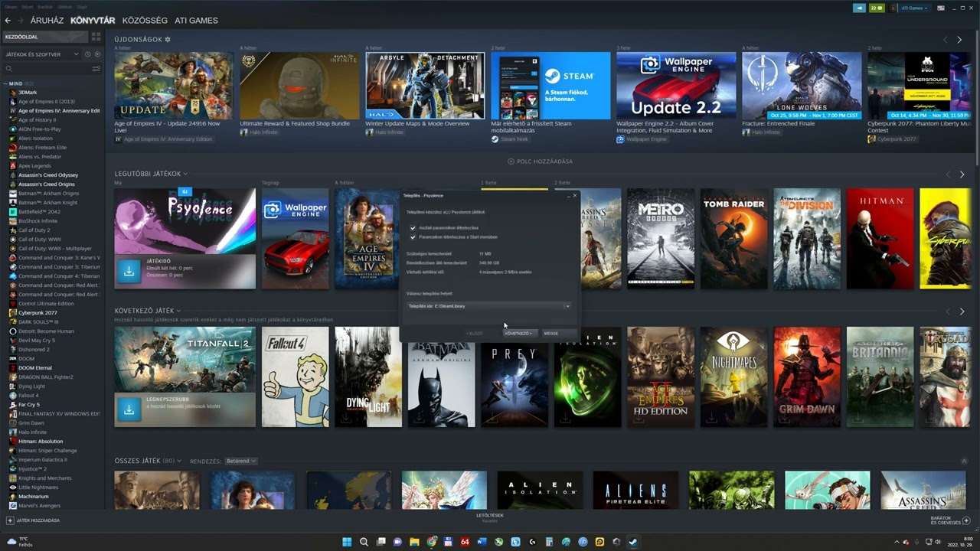Click Psyolence download icon under Játékidő

click(129, 270)
